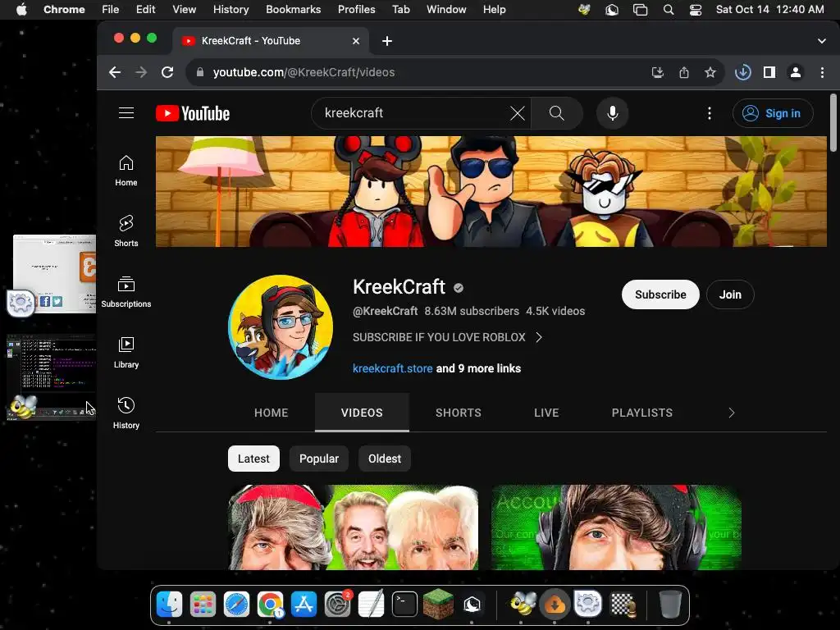Open the green background video thumbnail

pyautogui.click(x=616, y=527)
